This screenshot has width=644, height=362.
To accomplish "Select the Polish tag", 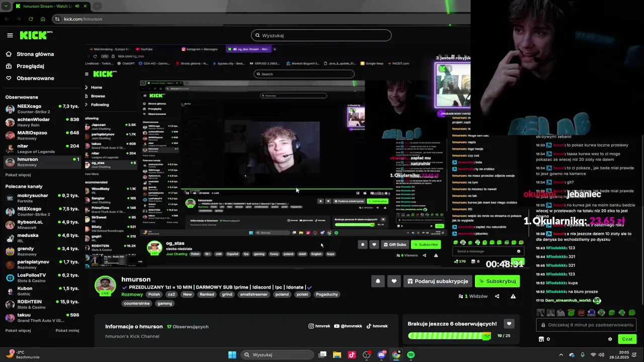I will tap(154, 294).
